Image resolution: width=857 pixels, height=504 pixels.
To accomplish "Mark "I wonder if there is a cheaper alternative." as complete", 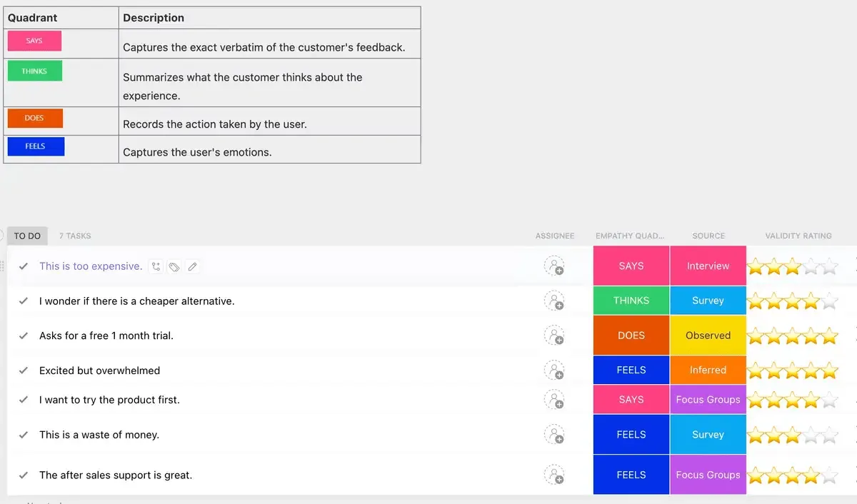I will click(x=24, y=301).
